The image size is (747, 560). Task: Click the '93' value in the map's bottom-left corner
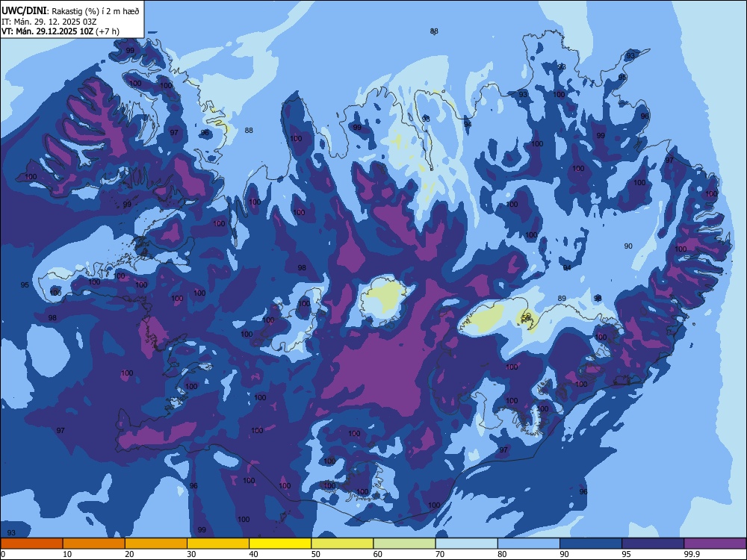(x=11, y=533)
